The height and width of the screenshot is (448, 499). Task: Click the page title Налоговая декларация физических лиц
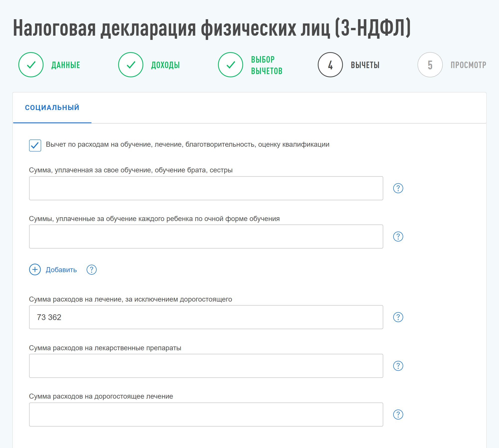coord(212,28)
